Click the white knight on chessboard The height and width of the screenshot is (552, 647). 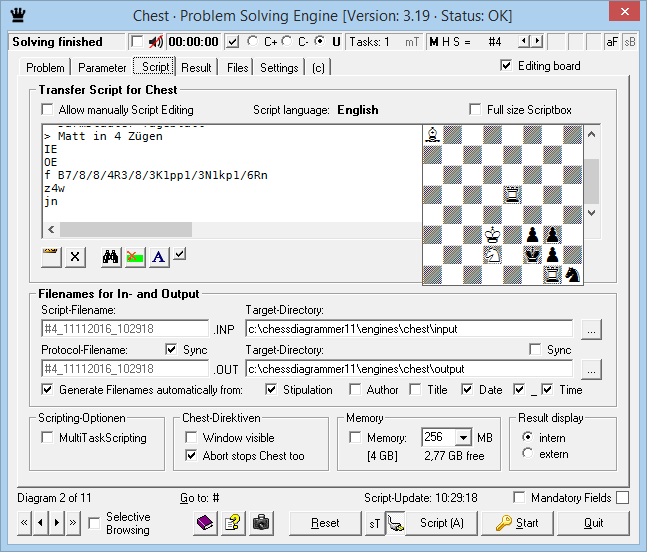(x=492, y=255)
